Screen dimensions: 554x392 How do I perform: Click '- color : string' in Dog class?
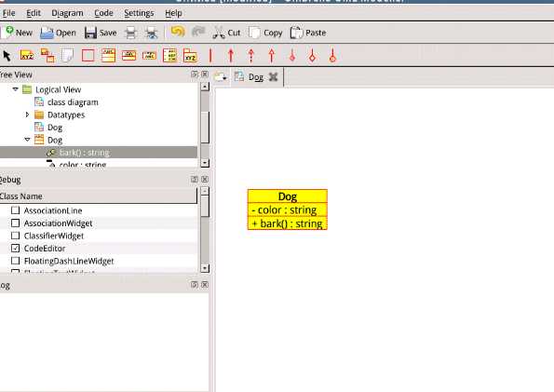284,210
